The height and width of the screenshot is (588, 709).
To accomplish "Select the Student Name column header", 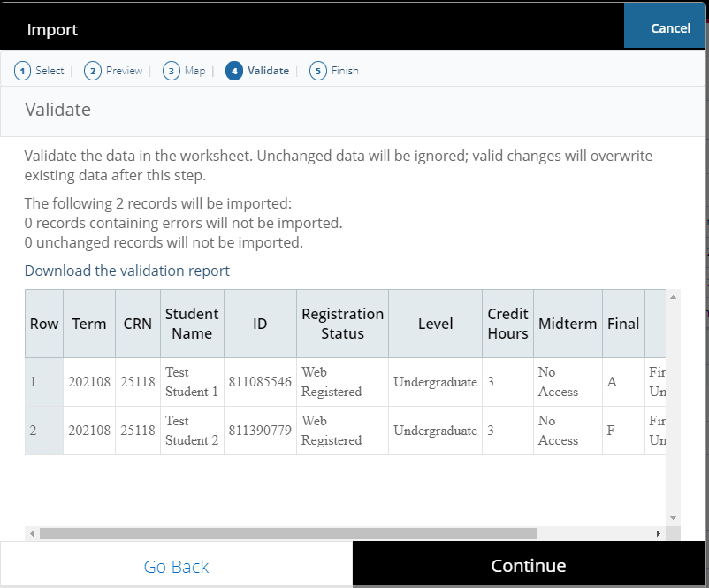I will click(192, 324).
